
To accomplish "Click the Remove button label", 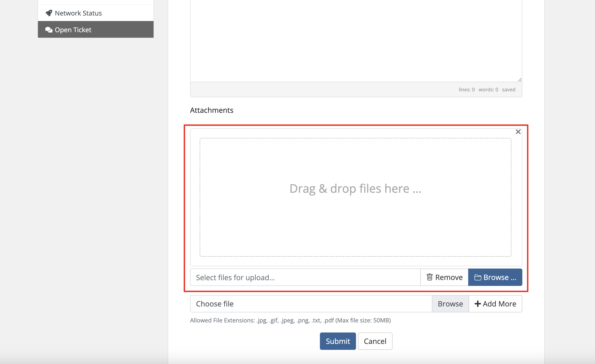I will point(449,277).
